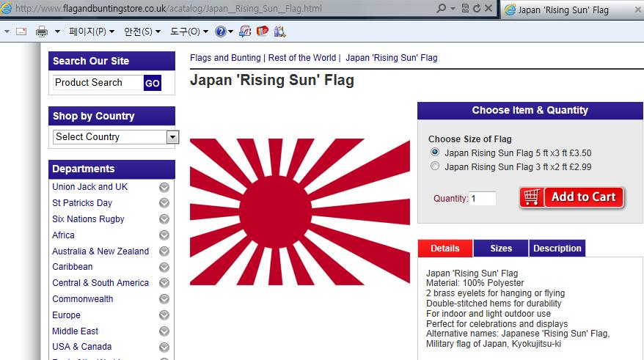
Task: Open the Europe department link
Action: 66,315
